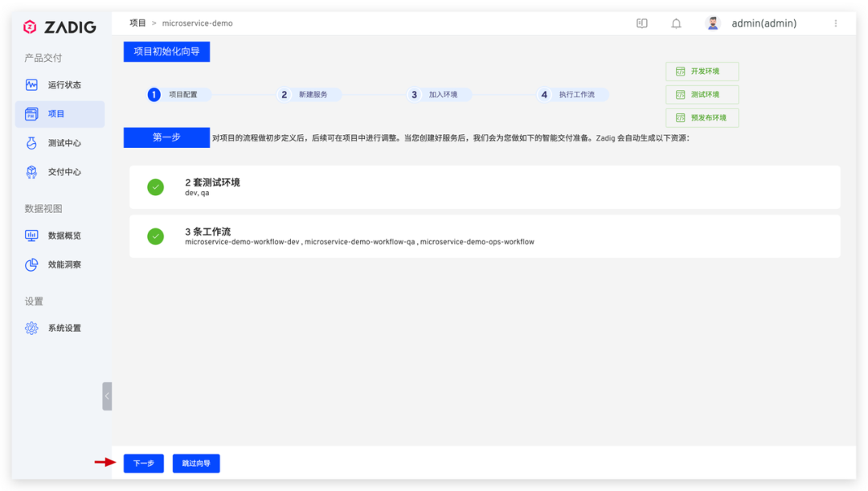Click the notification bell icon
The height and width of the screenshot is (491, 868).
tap(676, 23)
